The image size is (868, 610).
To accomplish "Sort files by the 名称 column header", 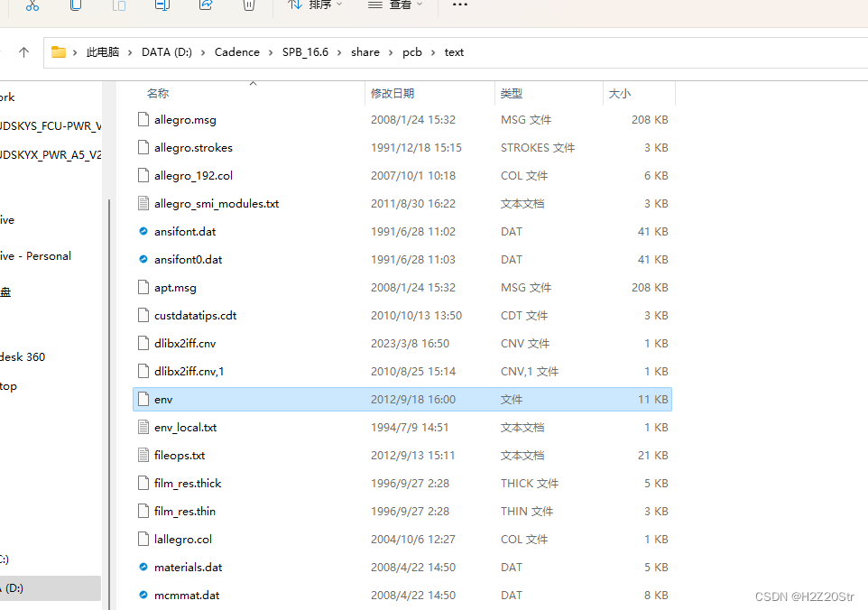I will (x=158, y=94).
